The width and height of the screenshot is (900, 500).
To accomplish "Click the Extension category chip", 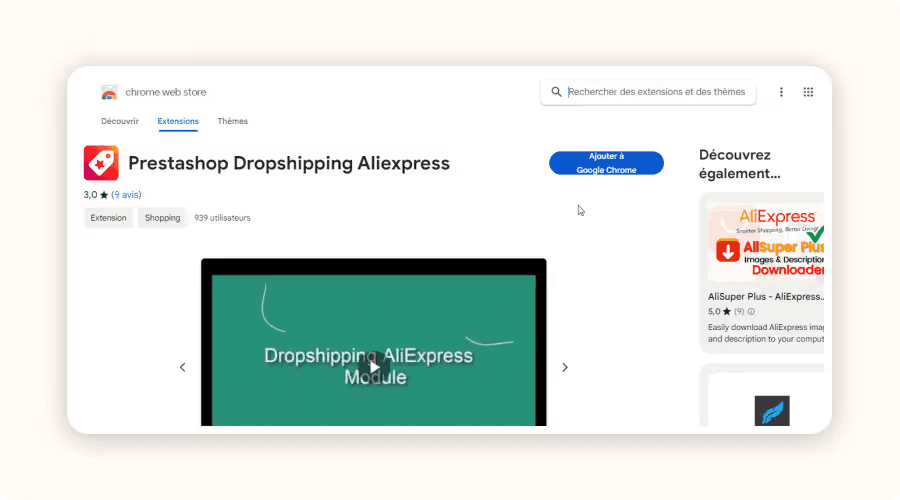I will click(108, 218).
